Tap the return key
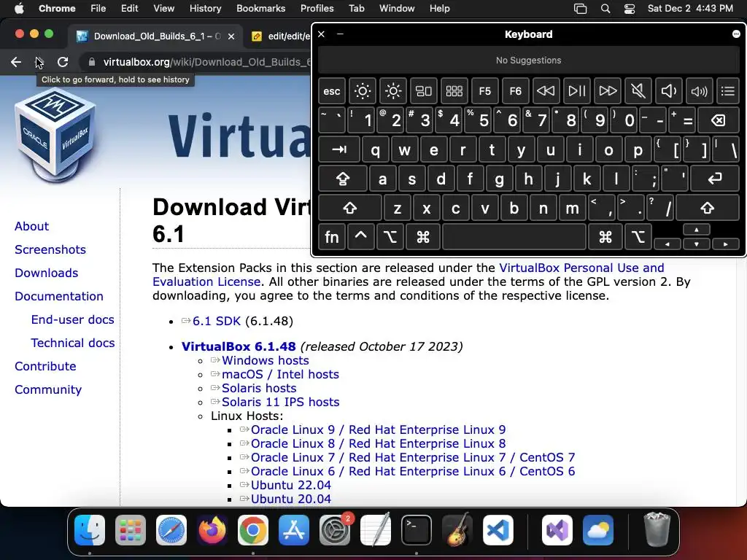 (x=715, y=179)
